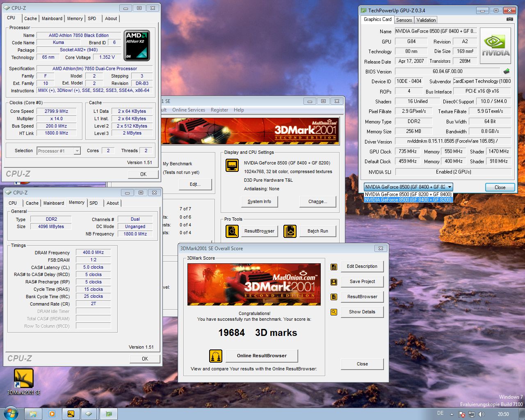
Task: Click OK in the top CPU-Z window
Action: [143, 174]
